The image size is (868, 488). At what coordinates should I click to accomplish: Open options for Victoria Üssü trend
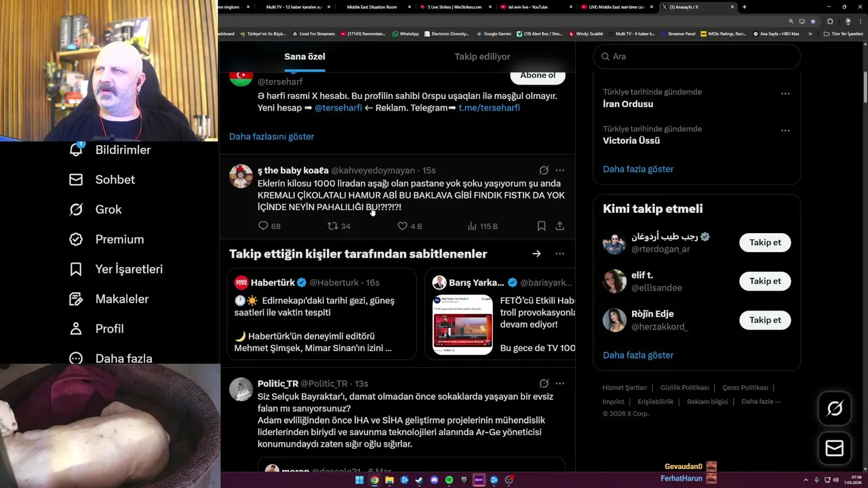pos(785,130)
